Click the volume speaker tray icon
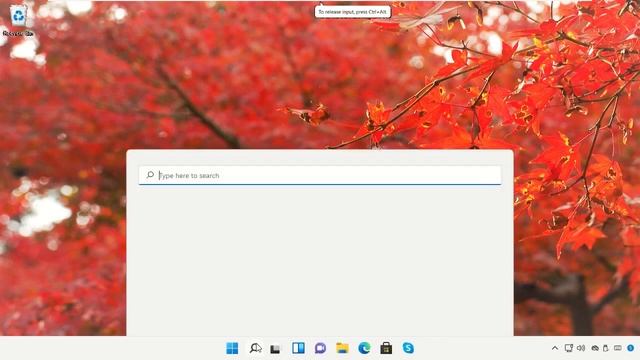 (581, 348)
